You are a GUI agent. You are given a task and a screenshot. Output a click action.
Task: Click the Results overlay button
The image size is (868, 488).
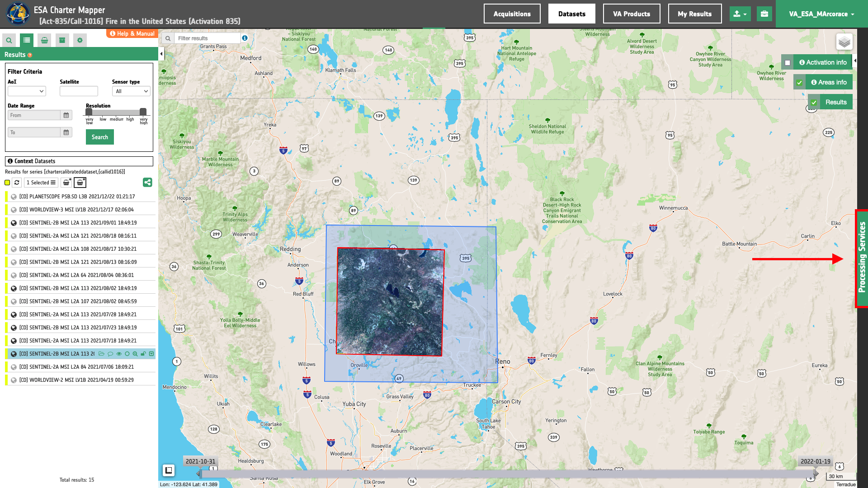click(x=836, y=102)
